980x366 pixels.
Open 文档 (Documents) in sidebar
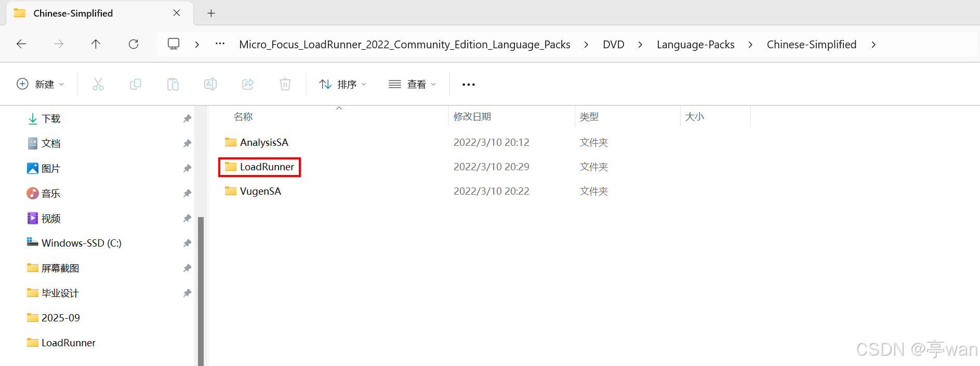51,143
